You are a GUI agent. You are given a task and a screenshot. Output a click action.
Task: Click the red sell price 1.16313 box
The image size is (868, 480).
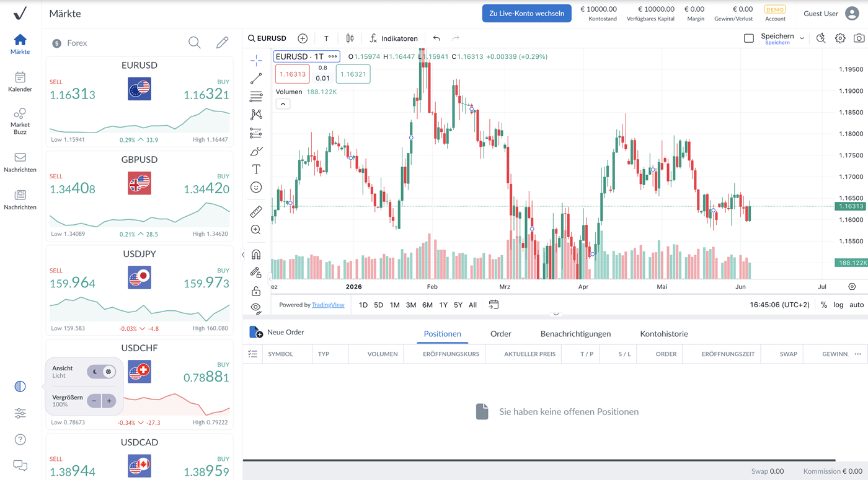pos(292,74)
